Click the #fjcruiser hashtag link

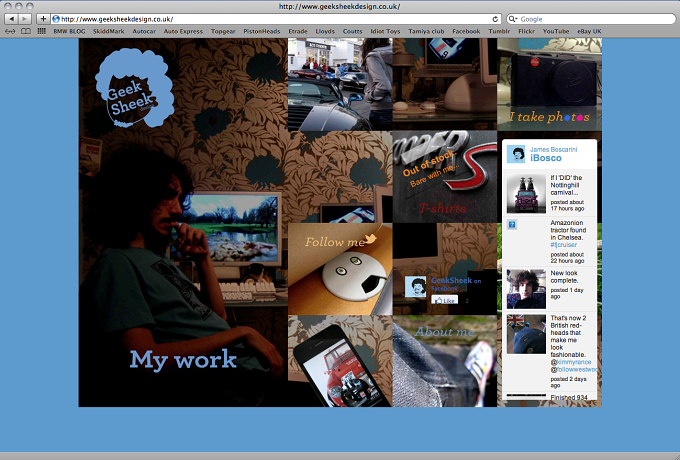[x=564, y=245]
